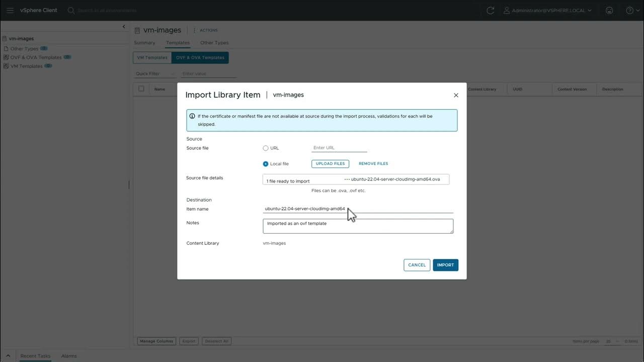
Task: Sort by the Content Library column
Action: coord(482,89)
